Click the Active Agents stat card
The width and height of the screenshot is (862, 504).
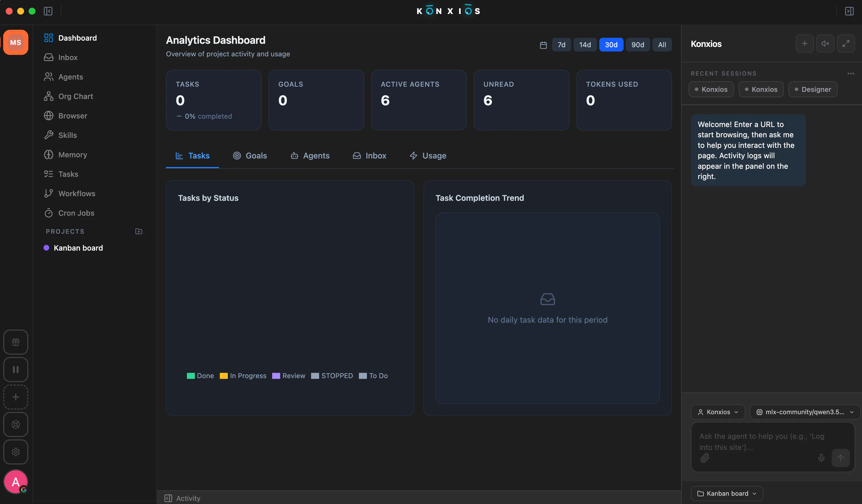[x=419, y=100]
